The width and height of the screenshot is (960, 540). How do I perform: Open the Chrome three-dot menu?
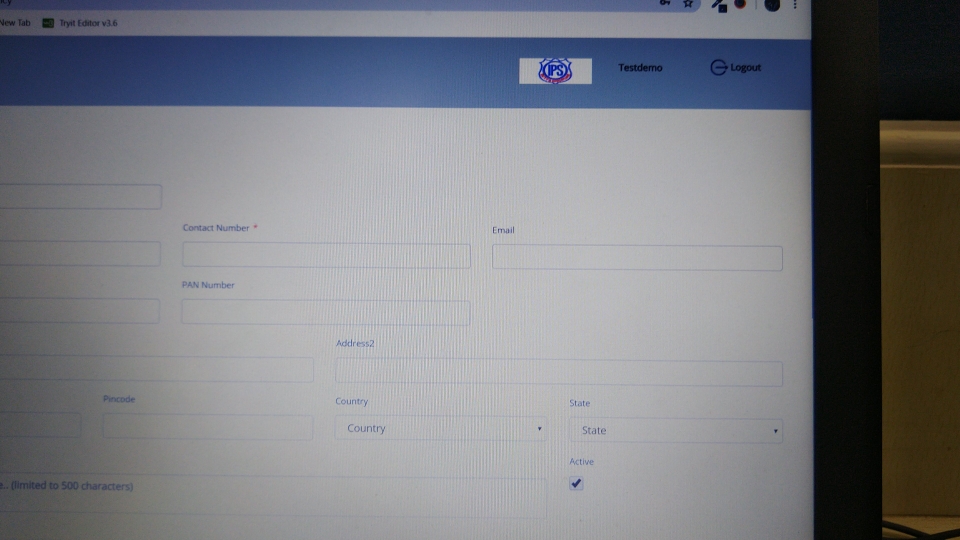[796, 5]
